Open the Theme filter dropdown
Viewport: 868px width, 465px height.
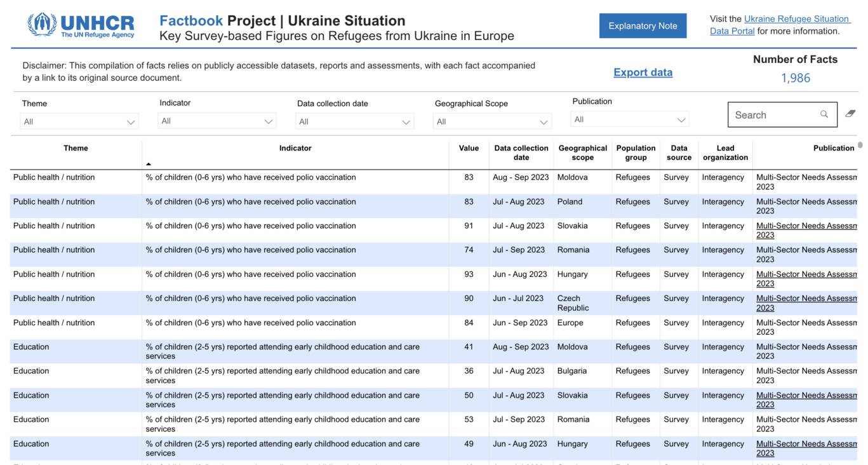point(79,121)
